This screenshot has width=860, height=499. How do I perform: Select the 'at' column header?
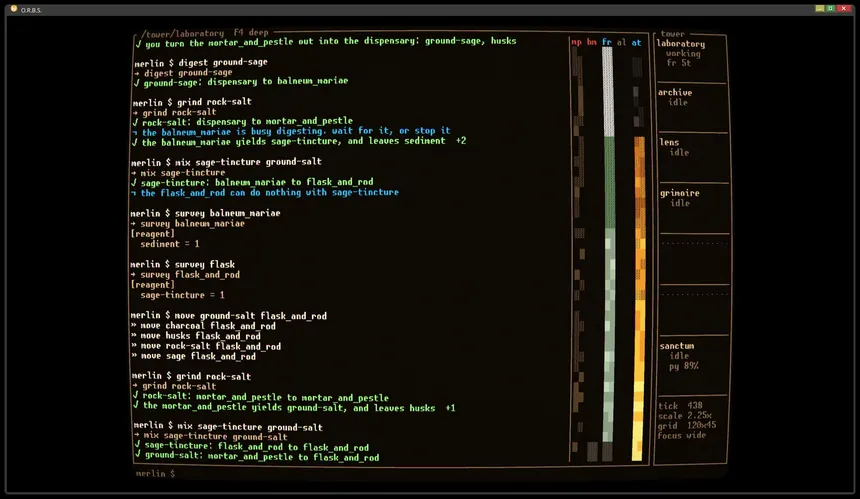coord(636,42)
